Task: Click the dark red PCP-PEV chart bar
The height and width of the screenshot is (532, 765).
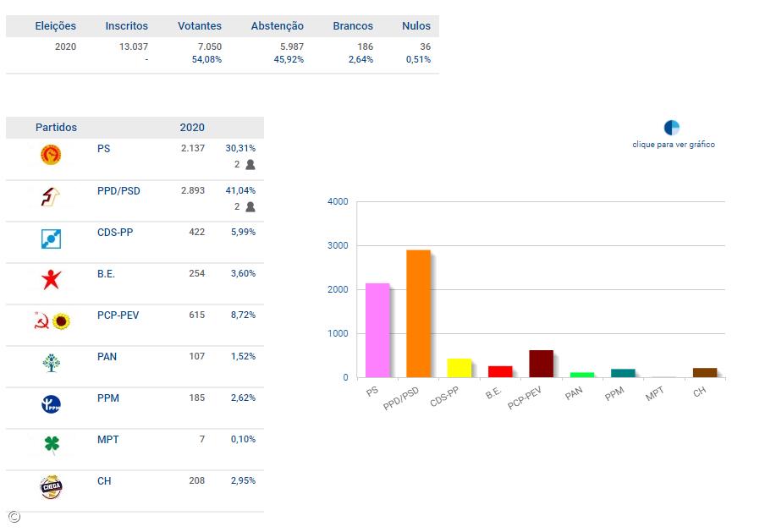Action: 541,364
